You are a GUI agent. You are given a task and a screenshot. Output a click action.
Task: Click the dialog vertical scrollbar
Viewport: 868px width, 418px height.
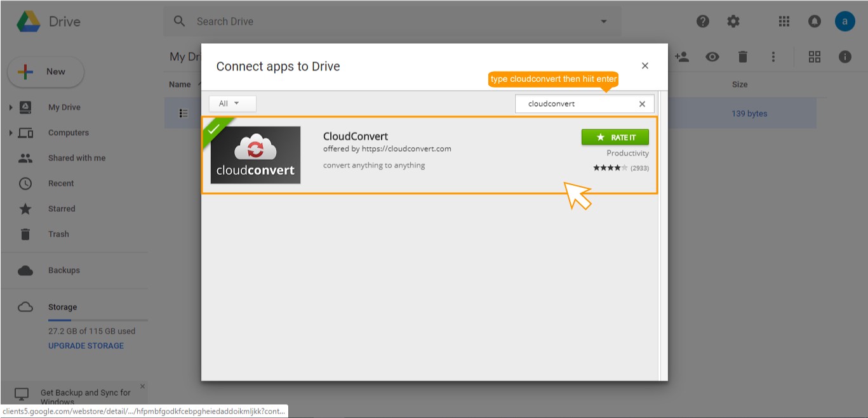[658, 235]
